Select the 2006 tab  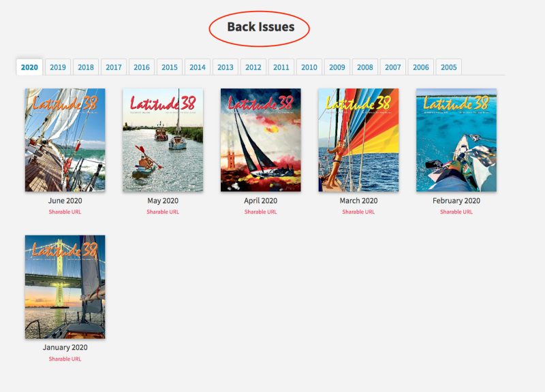(x=421, y=67)
